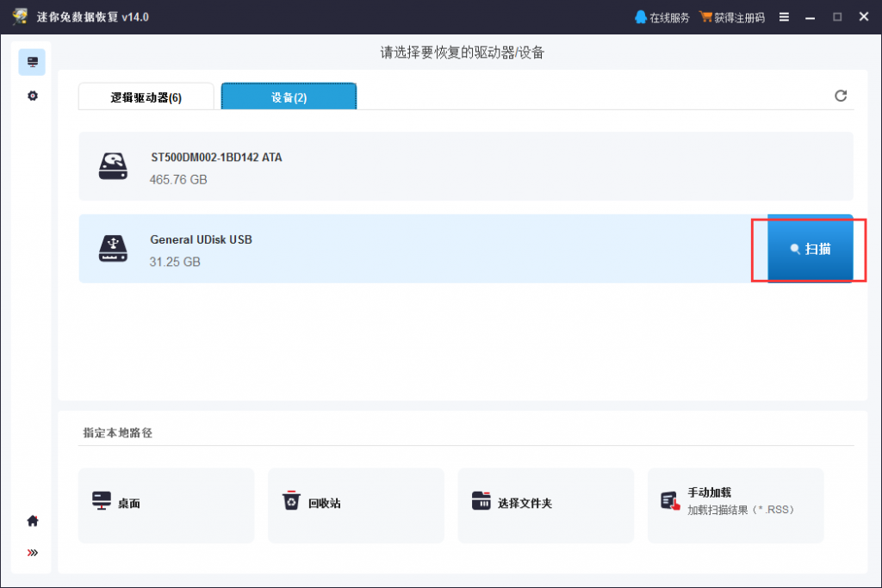Screen dimensions: 882x588
Task: Choose 回收站 recycle bin card
Action: 356,505
